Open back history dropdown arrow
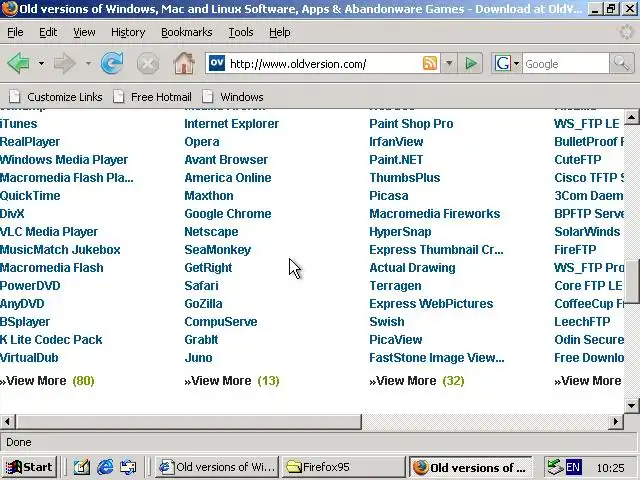The image size is (640, 480). pyautogui.click(x=41, y=63)
